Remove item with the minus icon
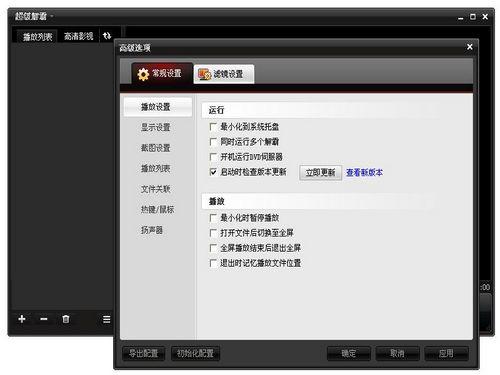The height and width of the screenshot is (375, 500). 44,319
